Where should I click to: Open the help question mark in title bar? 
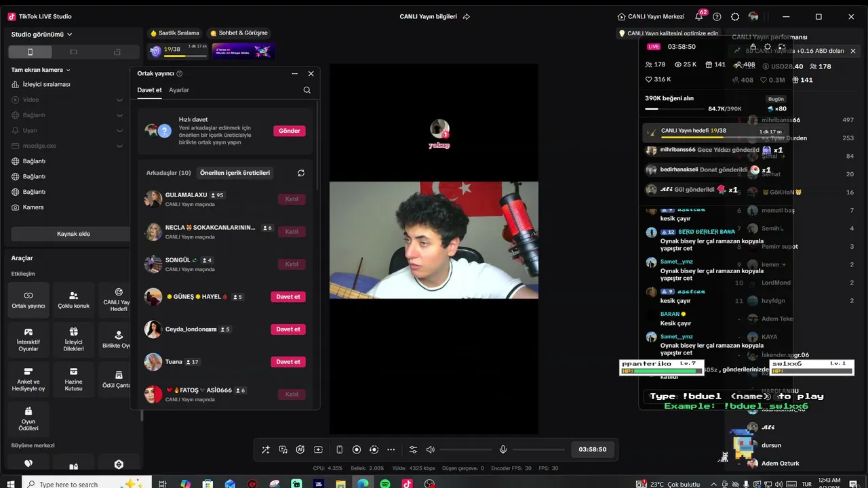(717, 16)
